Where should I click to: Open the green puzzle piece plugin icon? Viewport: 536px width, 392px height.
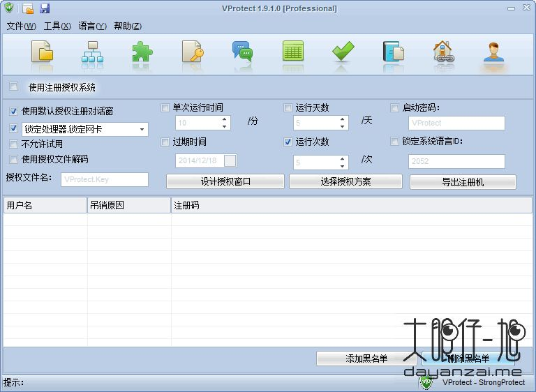tap(142, 52)
